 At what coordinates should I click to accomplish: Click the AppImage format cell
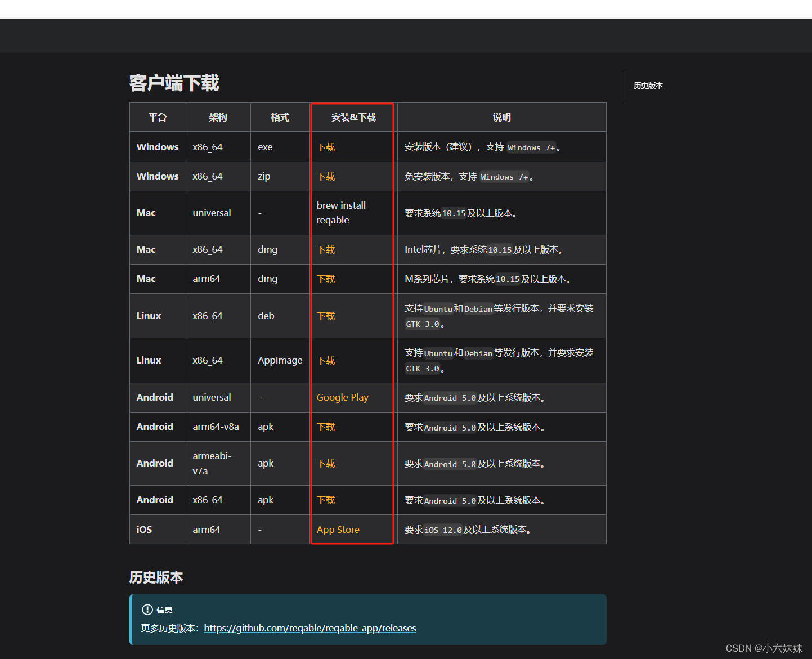point(280,360)
